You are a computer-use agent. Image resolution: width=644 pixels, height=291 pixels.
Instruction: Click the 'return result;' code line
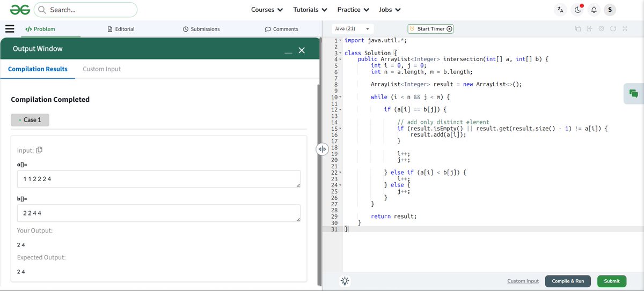pos(393,217)
